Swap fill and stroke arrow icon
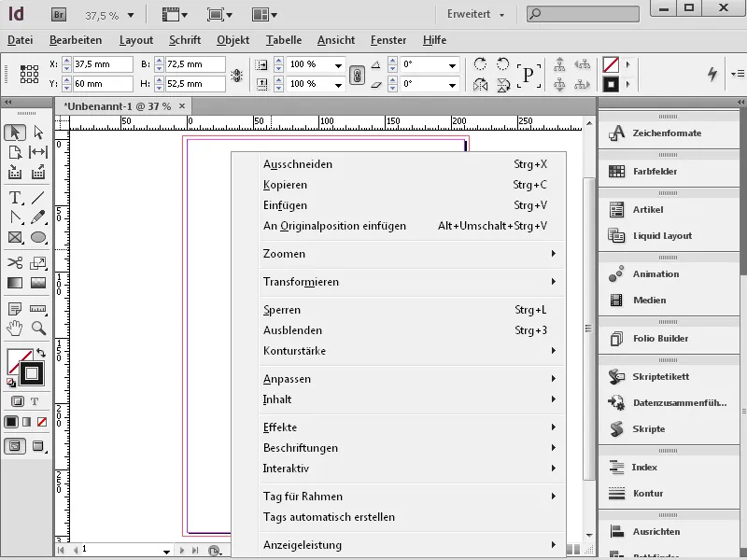This screenshot has height=560, width=747. click(41, 353)
